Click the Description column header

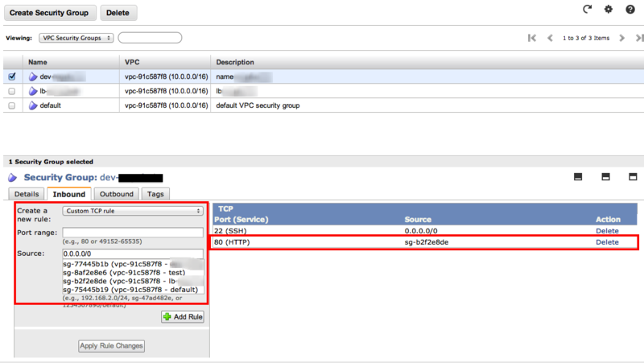click(x=235, y=62)
